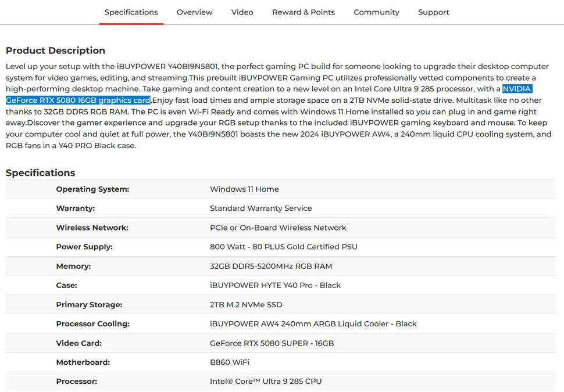Click the B860 WiFi motherboard value
The width and height of the screenshot is (564, 392).
tap(229, 362)
